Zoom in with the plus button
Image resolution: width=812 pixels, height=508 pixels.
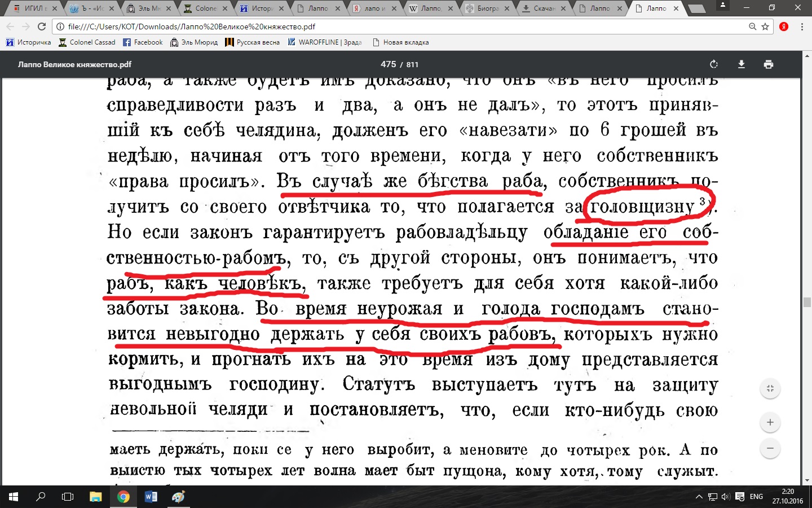coord(770,422)
